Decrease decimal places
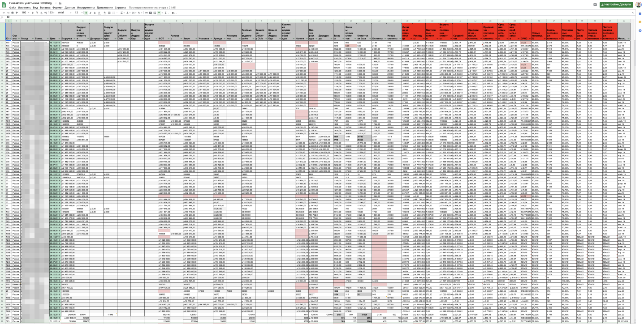 pos(41,13)
